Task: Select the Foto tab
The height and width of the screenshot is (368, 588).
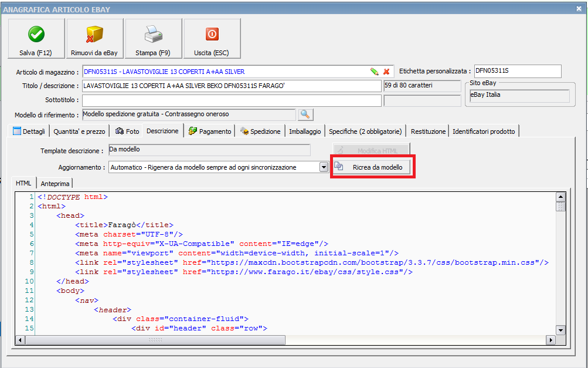Action: point(127,131)
